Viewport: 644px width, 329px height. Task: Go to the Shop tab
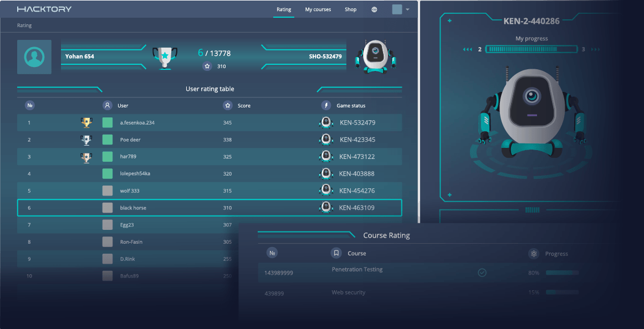pyautogui.click(x=350, y=9)
